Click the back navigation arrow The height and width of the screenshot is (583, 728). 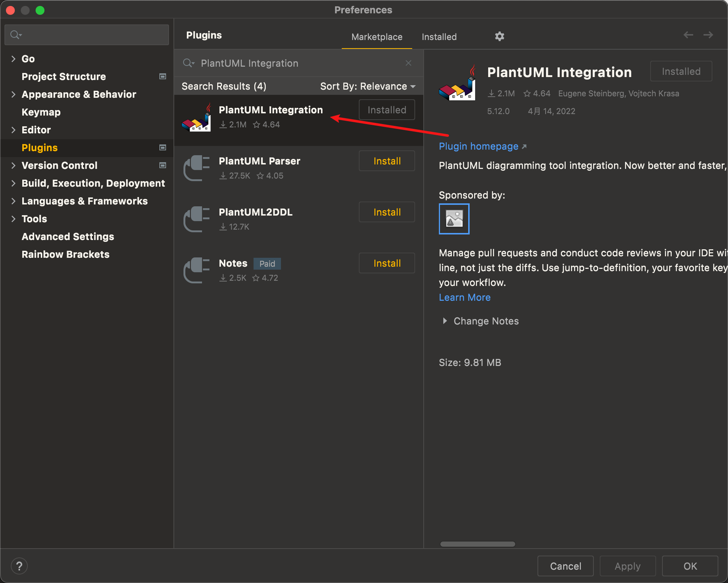coord(688,35)
